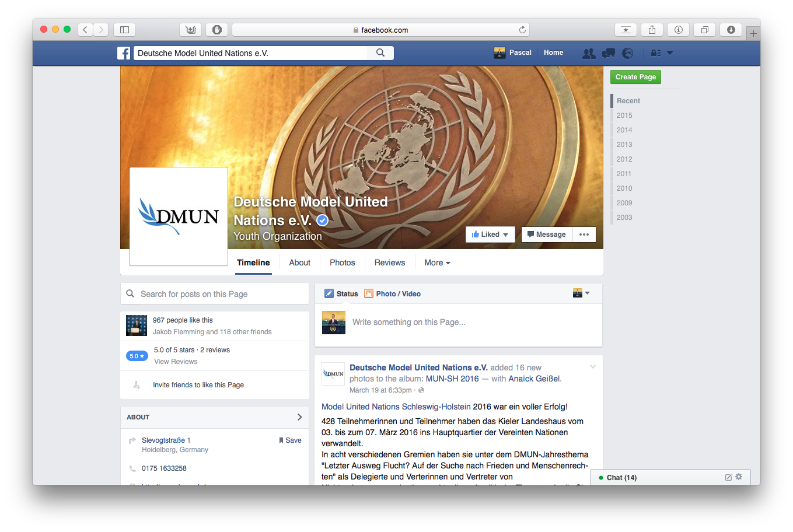Jump to 2009 in timeline navigation
The width and height of the screenshot is (793, 532).
(x=624, y=203)
